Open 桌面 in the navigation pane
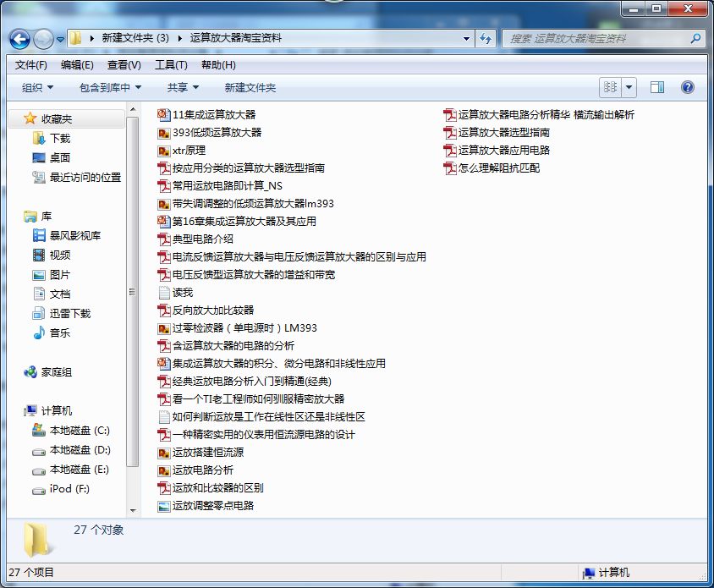 pyautogui.click(x=60, y=158)
